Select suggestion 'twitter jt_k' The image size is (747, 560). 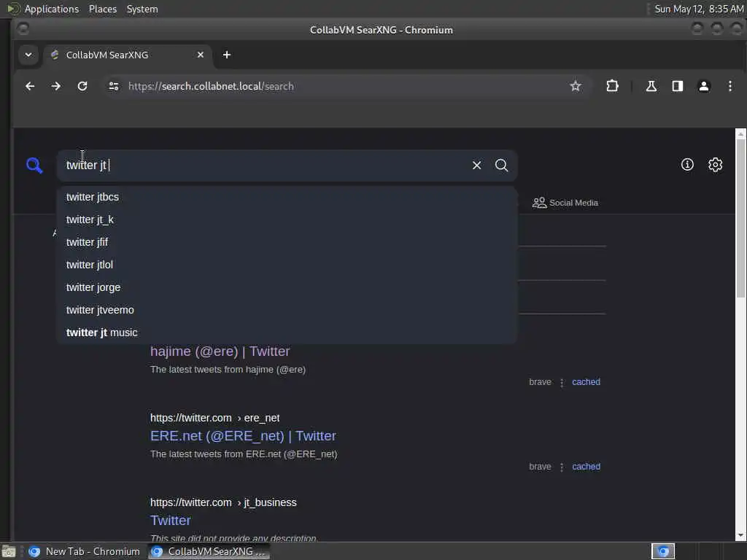(287, 219)
